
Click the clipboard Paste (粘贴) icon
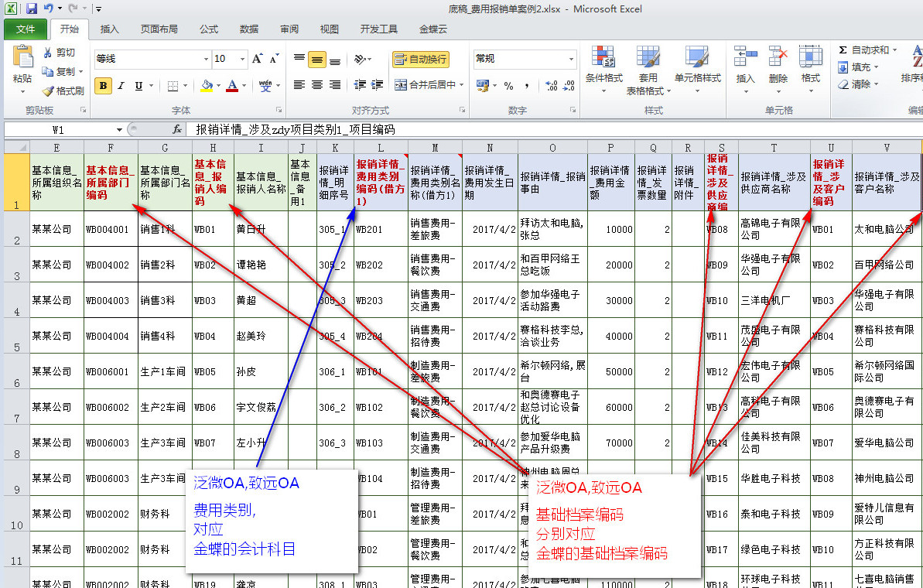click(22, 58)
